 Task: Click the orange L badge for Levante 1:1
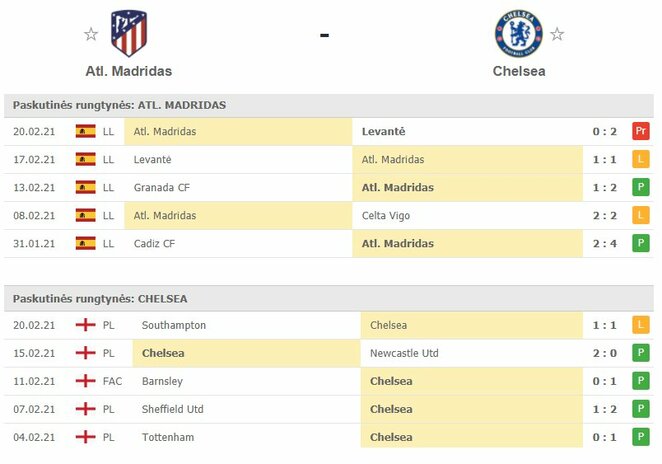click(640, 159)
